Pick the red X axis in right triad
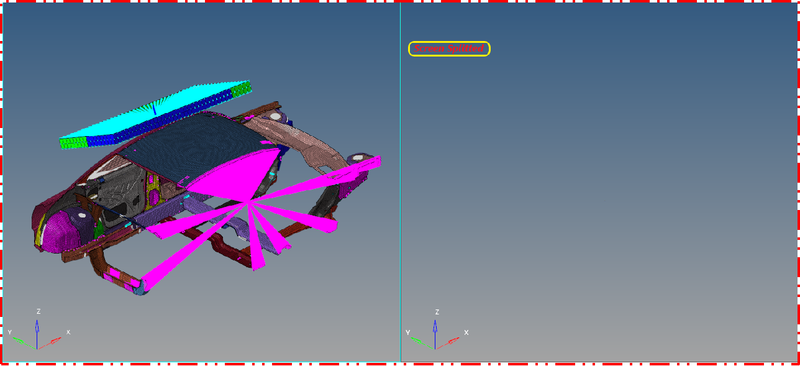The height and width of the screenshot is (366, 800). 447,343
